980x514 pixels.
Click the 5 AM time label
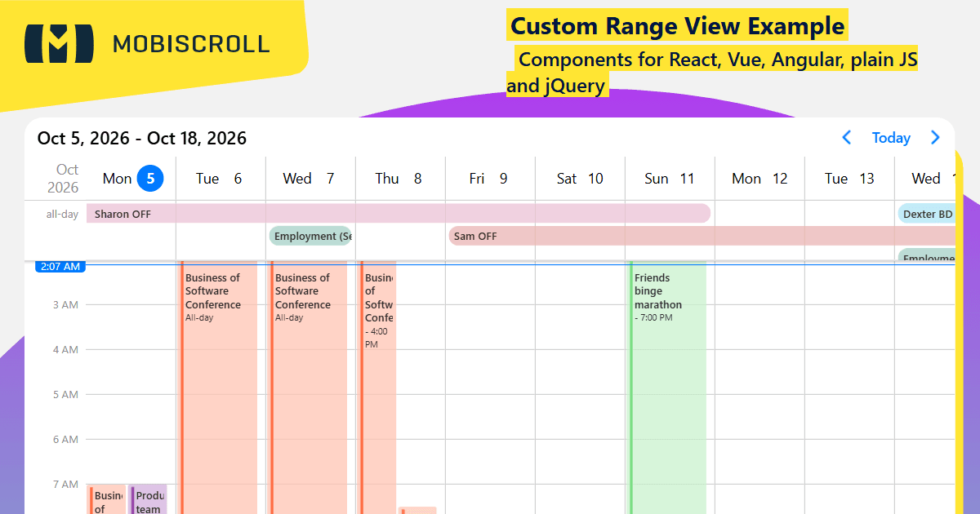click(66, 395)
